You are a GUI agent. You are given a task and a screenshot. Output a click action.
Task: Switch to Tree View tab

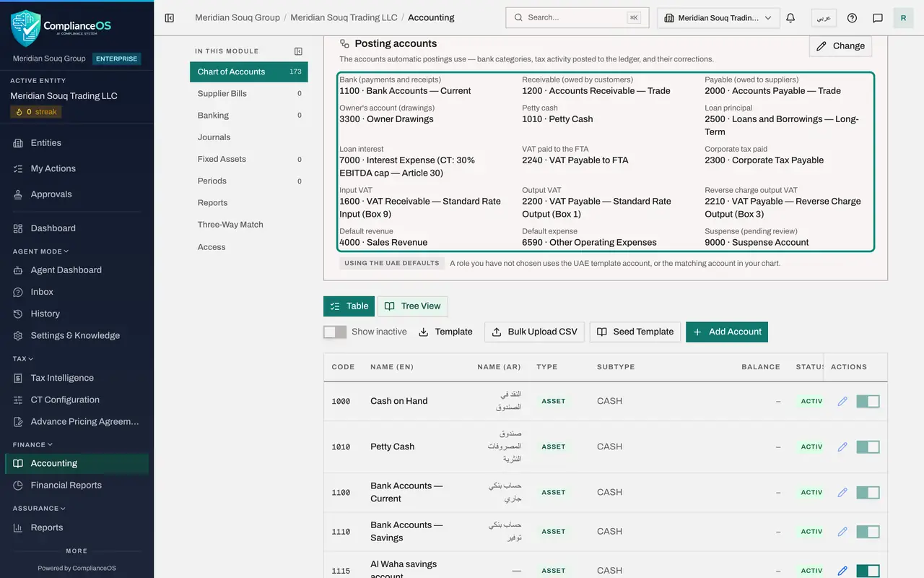(413, 306)
